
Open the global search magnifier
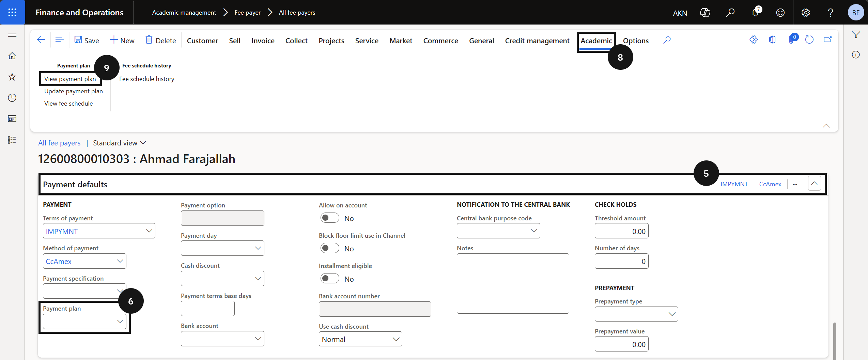coord(730,13)
